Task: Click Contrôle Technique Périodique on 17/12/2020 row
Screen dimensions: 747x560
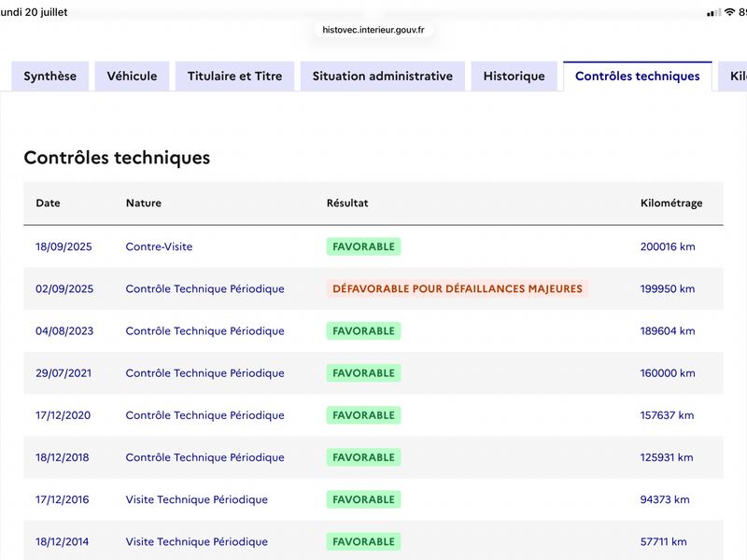Action: (x=204, y=415)
